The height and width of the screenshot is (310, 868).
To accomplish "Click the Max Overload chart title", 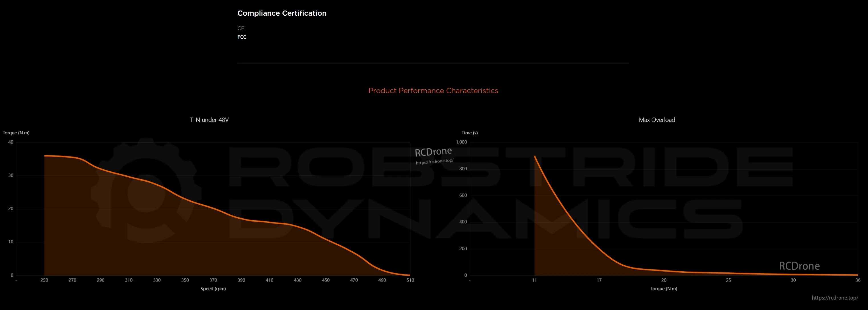I will (x=657, y=120).
